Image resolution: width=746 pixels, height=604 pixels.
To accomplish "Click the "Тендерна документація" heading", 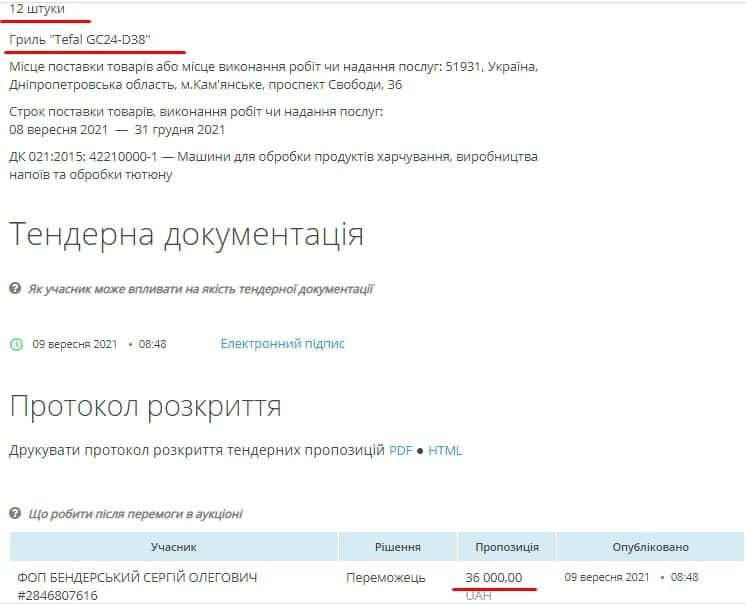I will coord(186,234).
